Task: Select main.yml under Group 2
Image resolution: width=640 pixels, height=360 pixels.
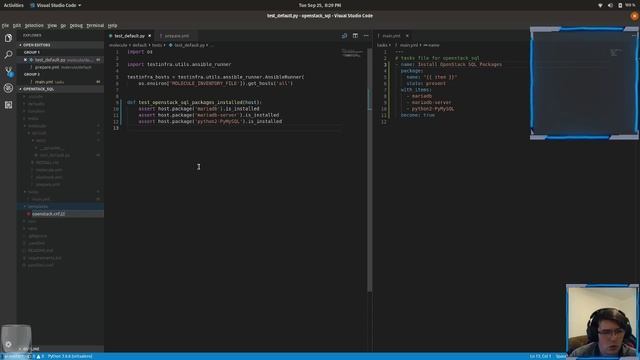Action: (60, 82)
